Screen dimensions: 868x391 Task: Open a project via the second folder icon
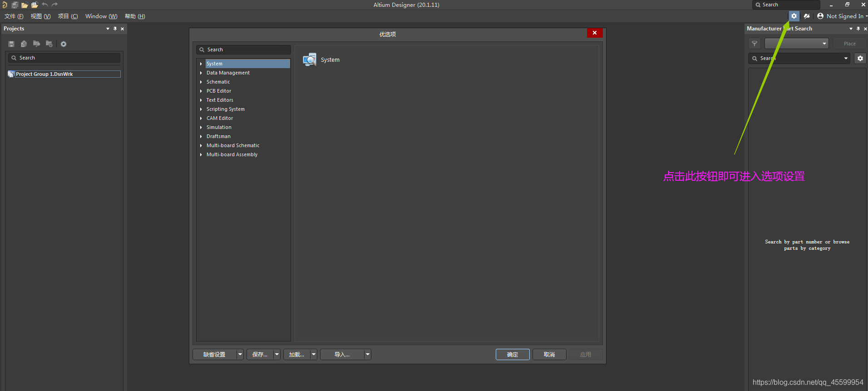[35, 5]
